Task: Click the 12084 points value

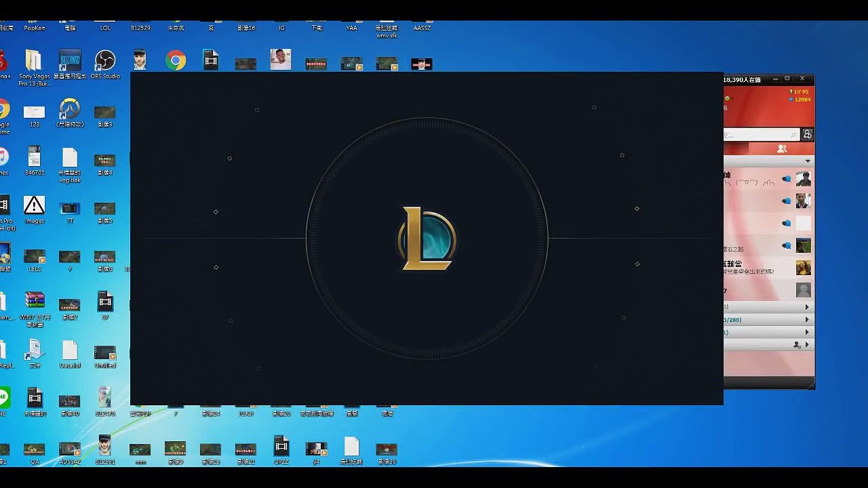Action: 800,100
